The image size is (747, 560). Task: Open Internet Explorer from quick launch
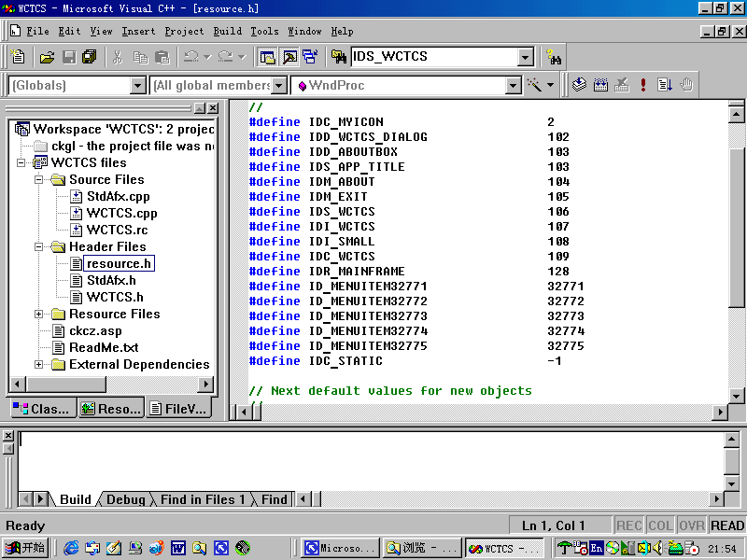pyautogui.click(x=71, y=548)
